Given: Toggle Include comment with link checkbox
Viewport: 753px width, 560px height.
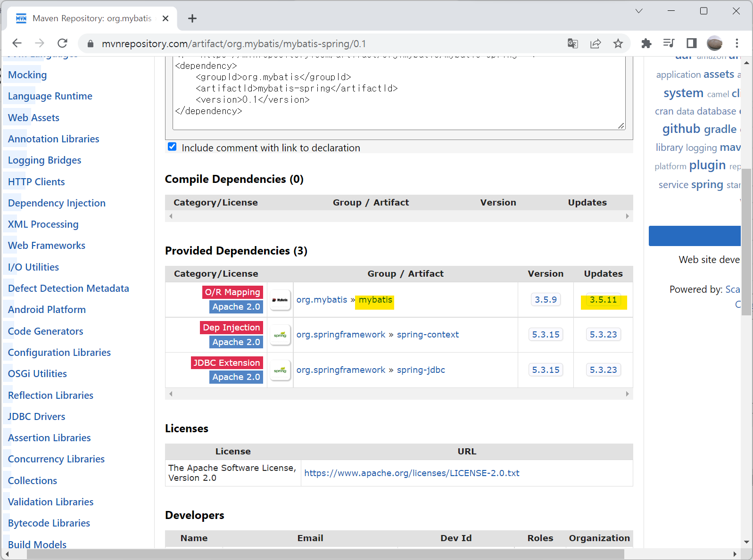Looking at the screenshot, I should pyautogui.click(x=172, y=147).
